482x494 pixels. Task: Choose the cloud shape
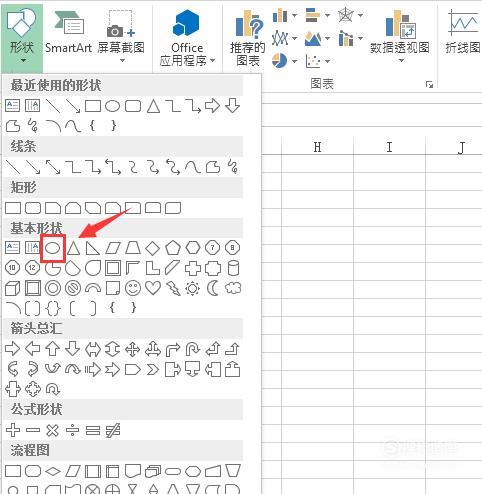point(233,288)
